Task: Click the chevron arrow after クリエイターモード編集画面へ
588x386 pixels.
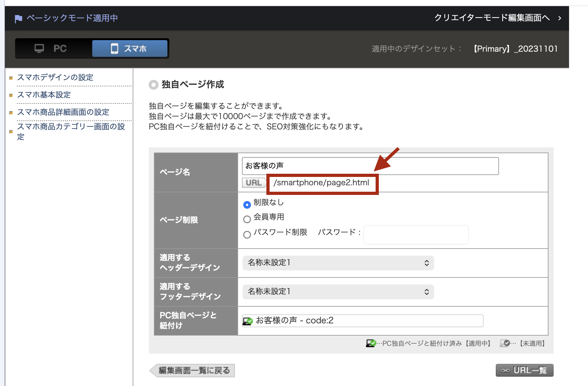Action: pyautogui.click(x=560, y=18)
